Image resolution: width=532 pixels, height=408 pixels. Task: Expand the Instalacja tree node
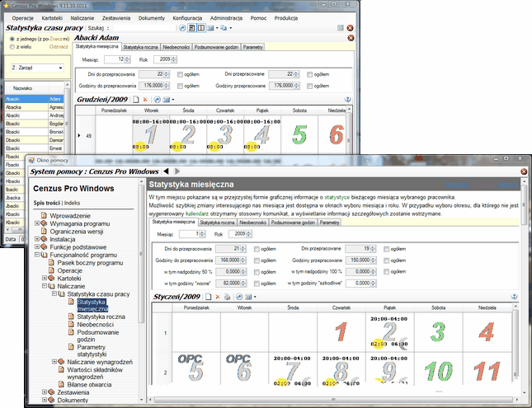(x=37, y=239)
